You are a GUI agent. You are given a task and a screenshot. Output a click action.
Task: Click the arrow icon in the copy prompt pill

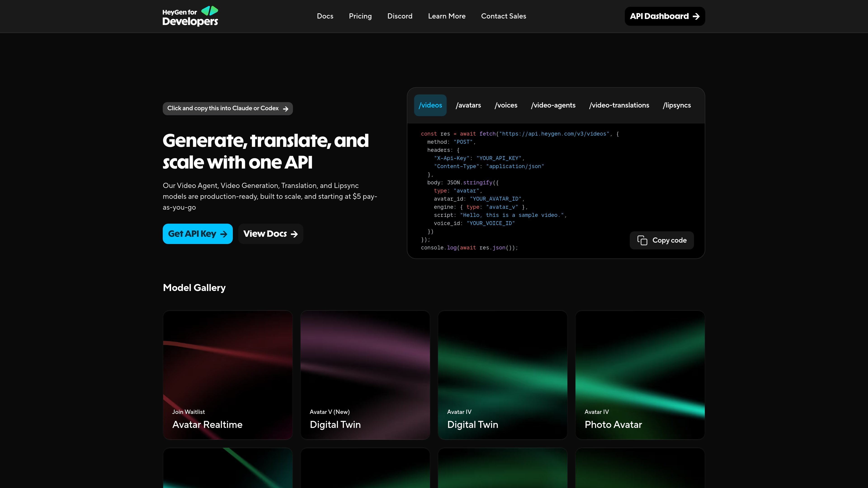coord(285,109)
